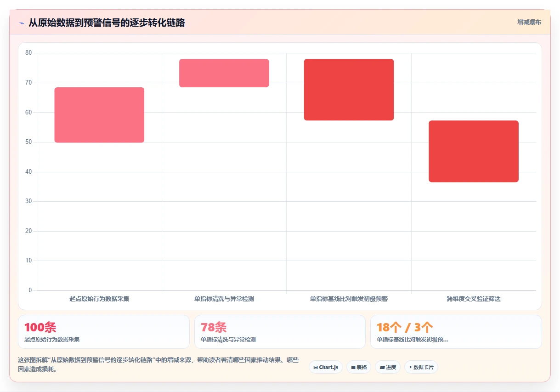
Task: Click the 单指标清洗与异常检测 waterfall bar
Action: coord(224,73)
